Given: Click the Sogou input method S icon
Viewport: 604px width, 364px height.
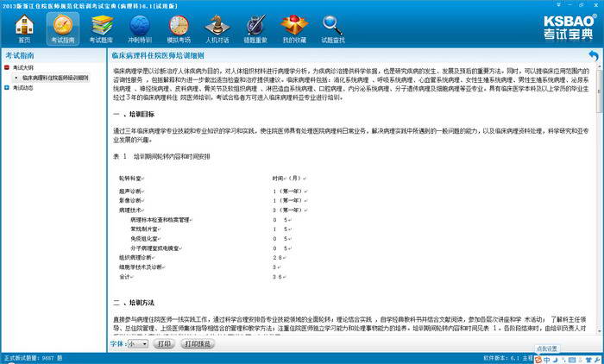Looking at the screenshot, I should pyautogui.click(x=538, y=360).
